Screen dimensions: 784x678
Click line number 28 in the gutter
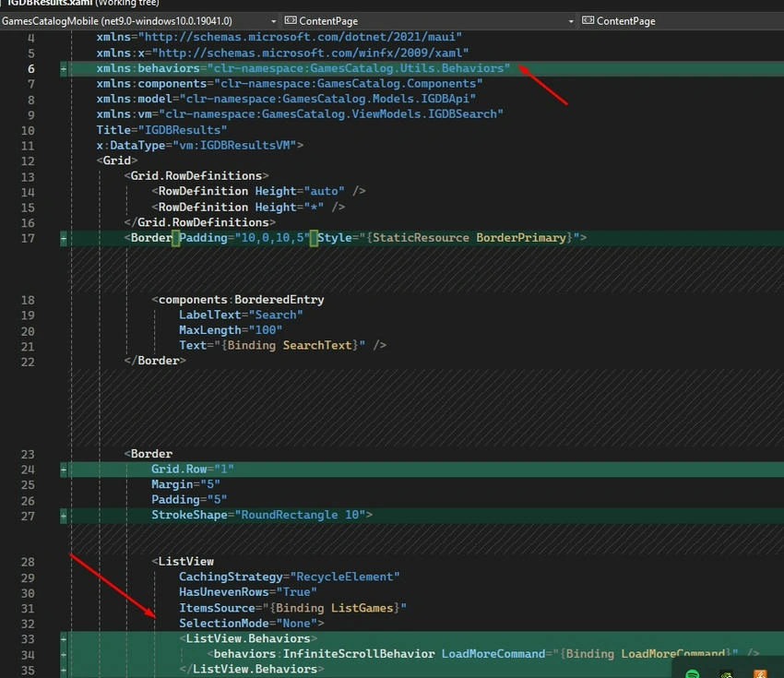[x=28, y=562]
